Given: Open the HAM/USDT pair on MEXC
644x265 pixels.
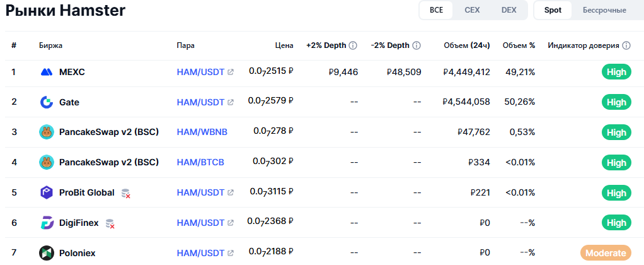Looking at the screenshot, I should (201, 73).
